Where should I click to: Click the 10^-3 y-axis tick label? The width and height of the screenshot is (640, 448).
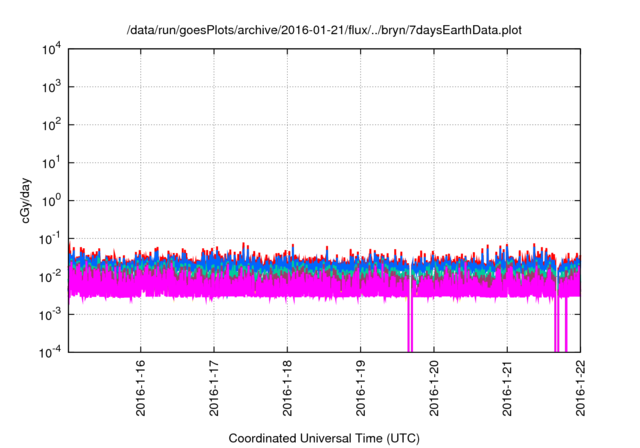[50, 314]
